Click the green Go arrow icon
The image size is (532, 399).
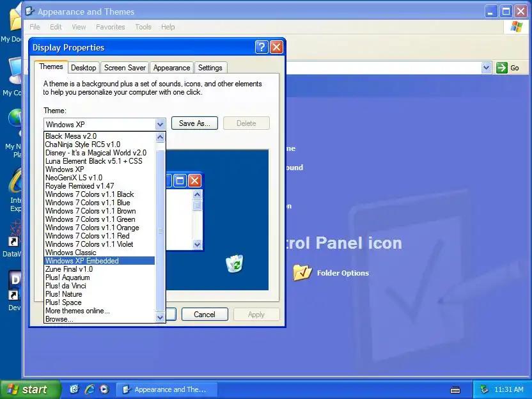[501, 68]
